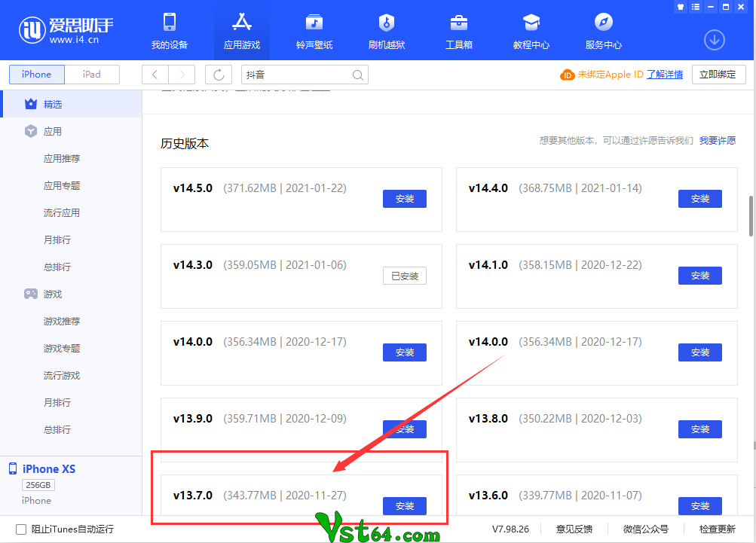
Task: Install version v13.6.0
Action: tap(699, 506)
